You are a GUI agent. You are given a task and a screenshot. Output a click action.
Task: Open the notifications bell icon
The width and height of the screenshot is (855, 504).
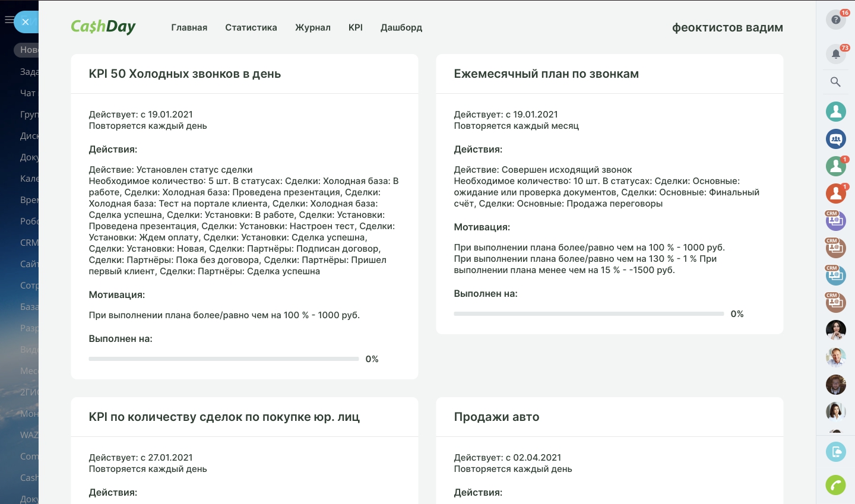(x=835, y=54)
